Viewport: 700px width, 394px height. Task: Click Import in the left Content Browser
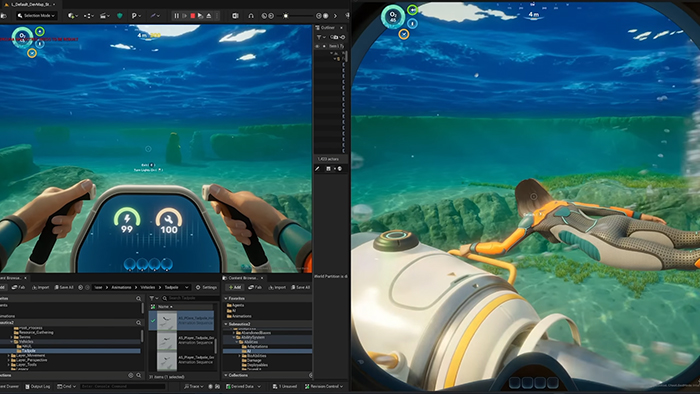[41, 287]
